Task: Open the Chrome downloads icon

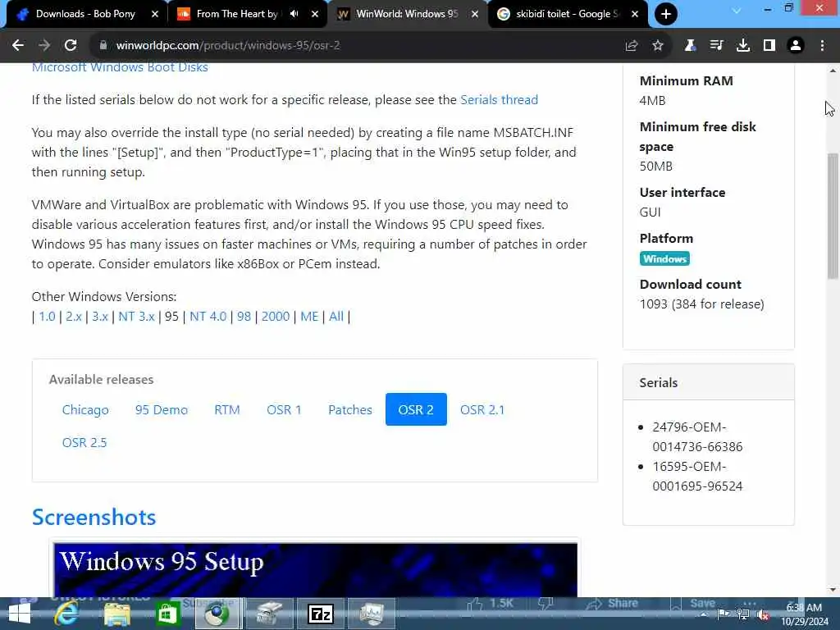Action: click(x=743, y=46)
